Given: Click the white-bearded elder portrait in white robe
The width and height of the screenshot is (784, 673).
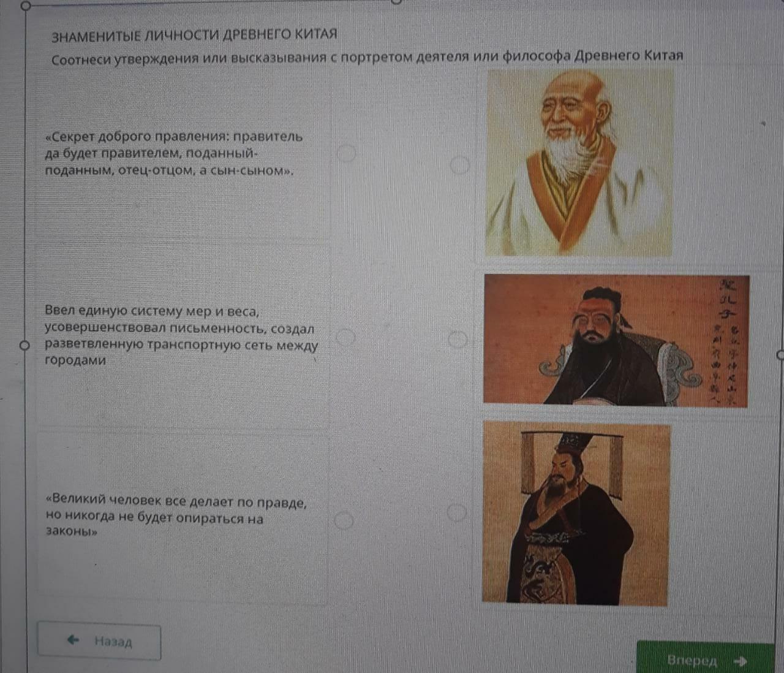Looking at the screenshot, I should coord(579,162).
